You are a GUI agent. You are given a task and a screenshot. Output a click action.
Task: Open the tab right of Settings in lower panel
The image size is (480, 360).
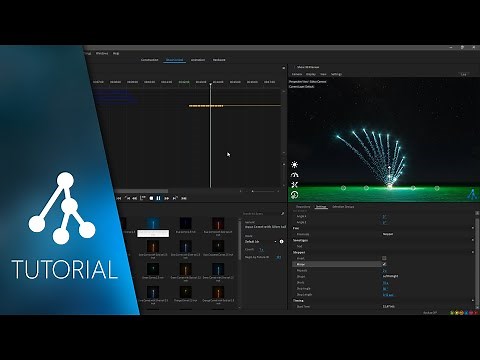pyautogui.click(x=343, y=207)
